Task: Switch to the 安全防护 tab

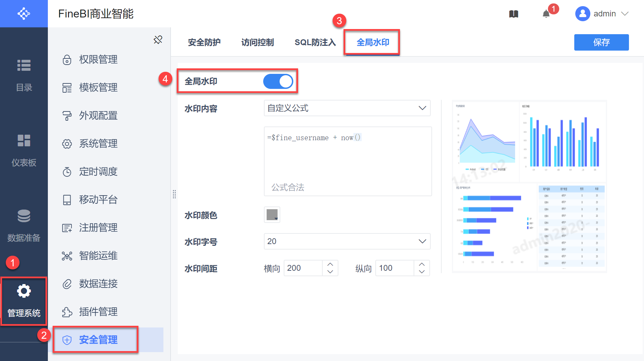Action: (x=204, y=42)
